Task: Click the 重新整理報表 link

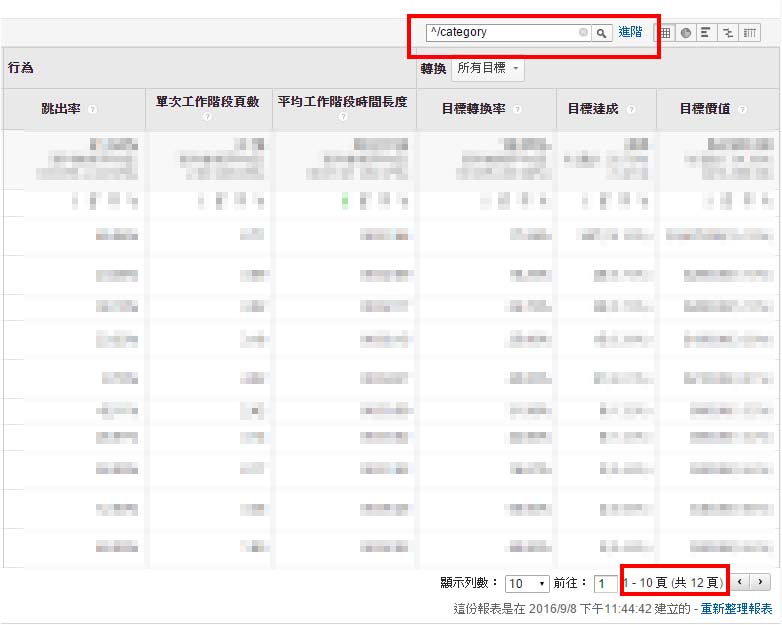Action: pyautogui.click(x=736, y=609)
